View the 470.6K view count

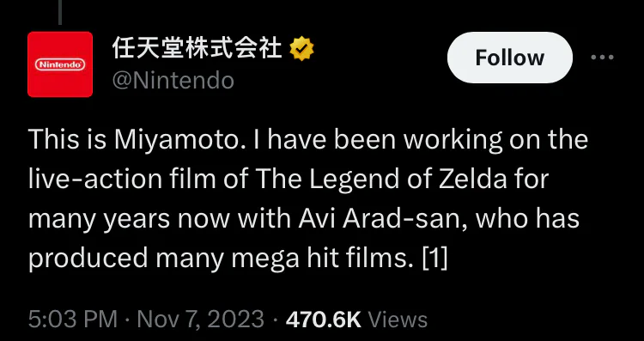tap(323, 320)
